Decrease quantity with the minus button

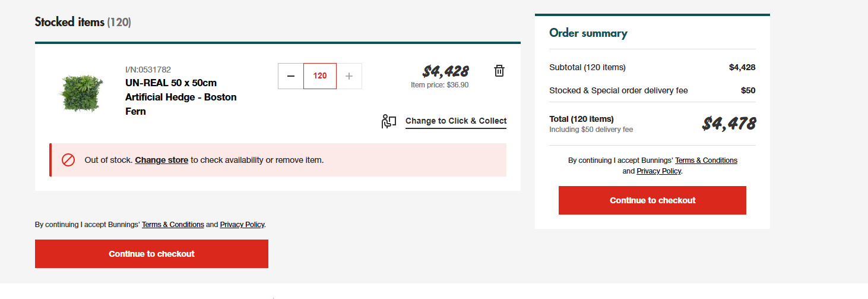291,76
